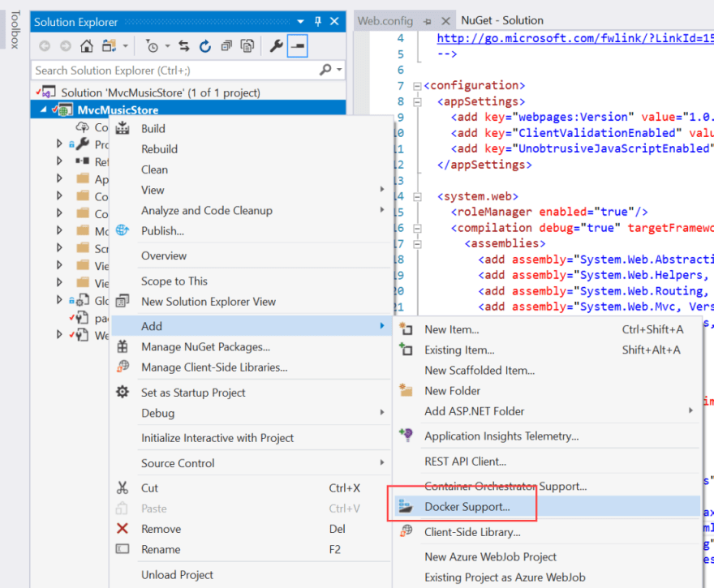714x588 pixels.
Task: Refresh the Solution Explorer
Action: click(x=205, y=46)
